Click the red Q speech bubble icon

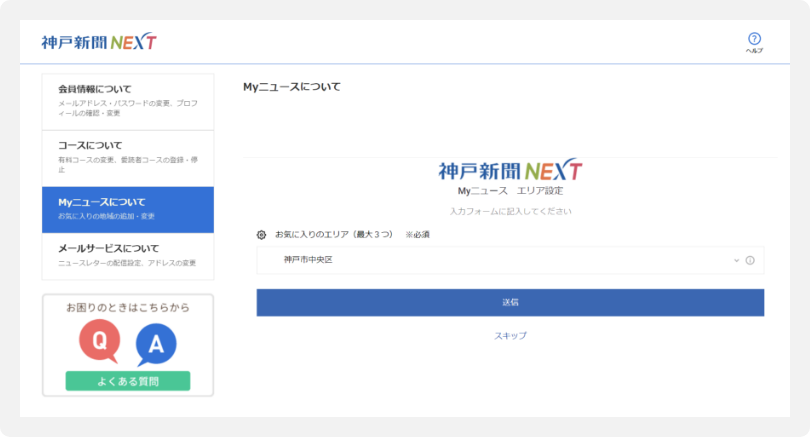pos(99,341)
